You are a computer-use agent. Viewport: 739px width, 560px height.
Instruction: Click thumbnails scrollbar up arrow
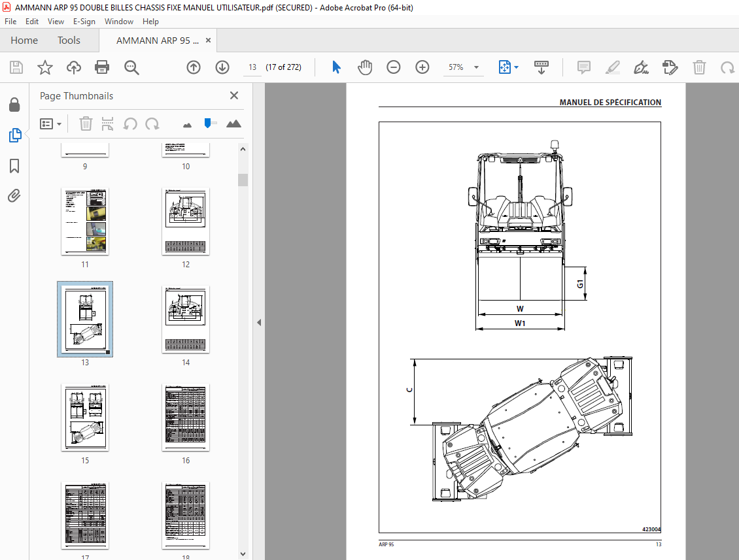coord(243,149)
